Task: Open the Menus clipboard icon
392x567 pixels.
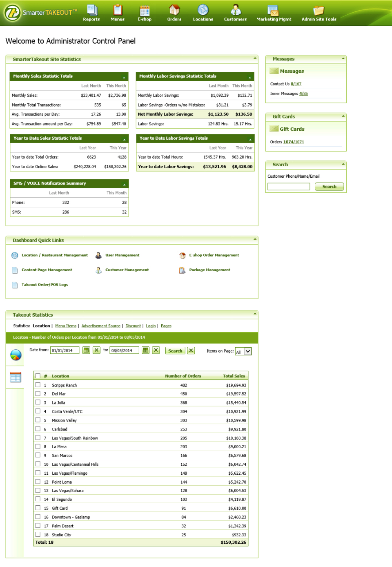Action: pos(118,10)
